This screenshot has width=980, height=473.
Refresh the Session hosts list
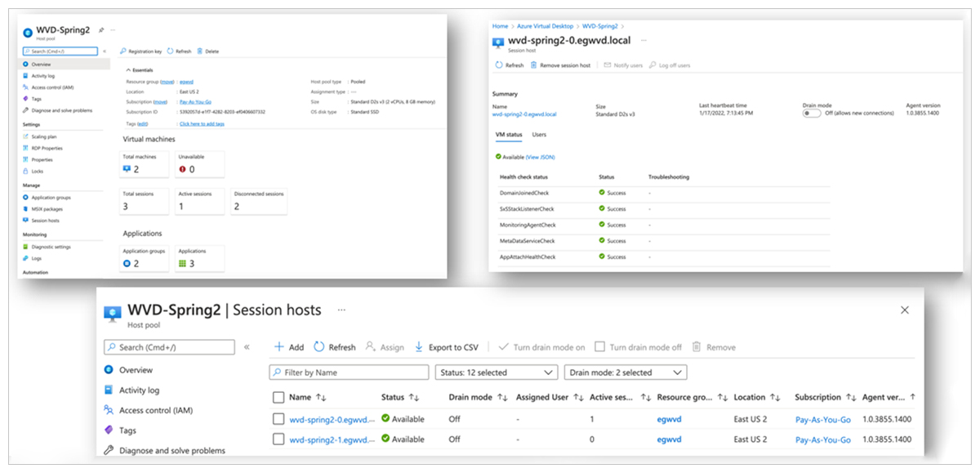point(335,347)
